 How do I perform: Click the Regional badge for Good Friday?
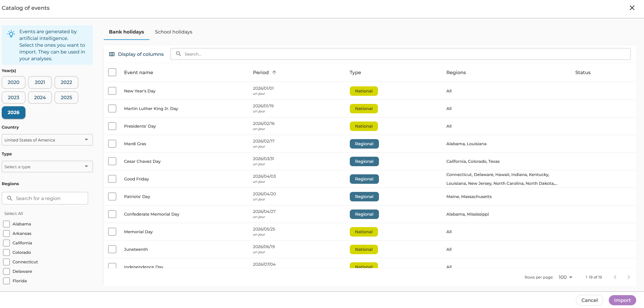click(364, 179)
